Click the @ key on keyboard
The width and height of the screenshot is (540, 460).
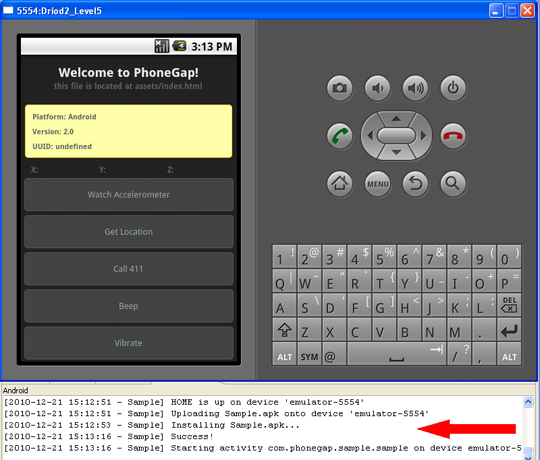[334, 354]
